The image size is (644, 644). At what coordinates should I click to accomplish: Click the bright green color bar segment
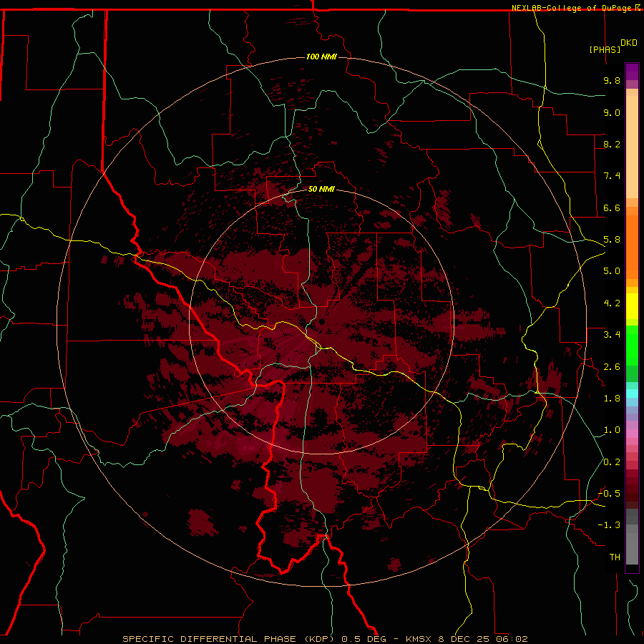632,346
